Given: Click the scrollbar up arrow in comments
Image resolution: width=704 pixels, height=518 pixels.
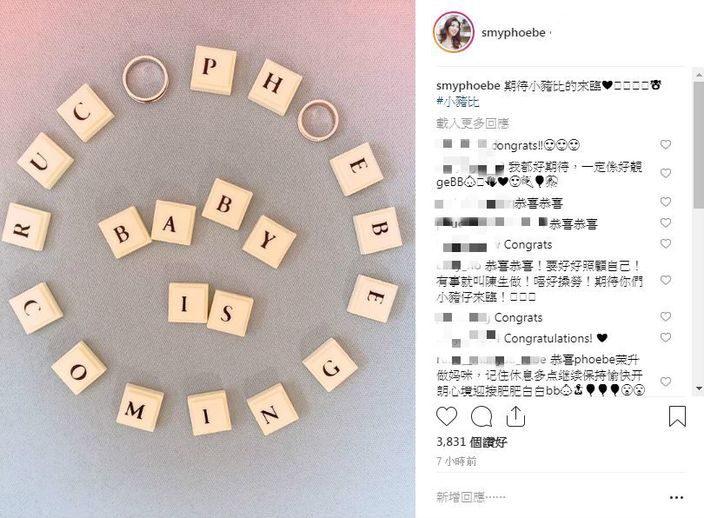Looking at the screenshot, I should click(x=699, y=75).
